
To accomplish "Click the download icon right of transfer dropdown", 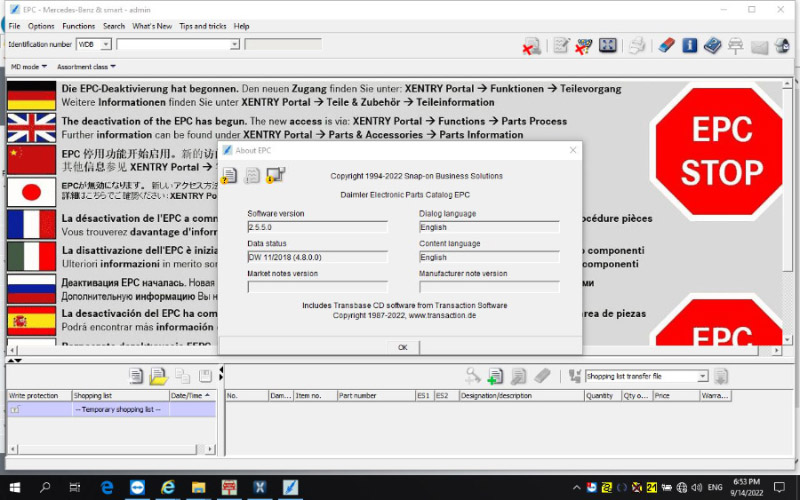I will pos(721,377).
